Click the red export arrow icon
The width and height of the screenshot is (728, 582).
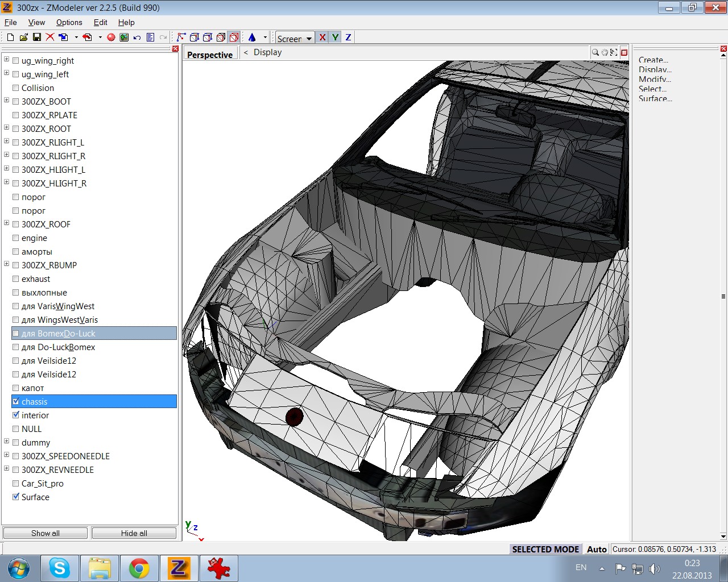click(x=88, y=38)
